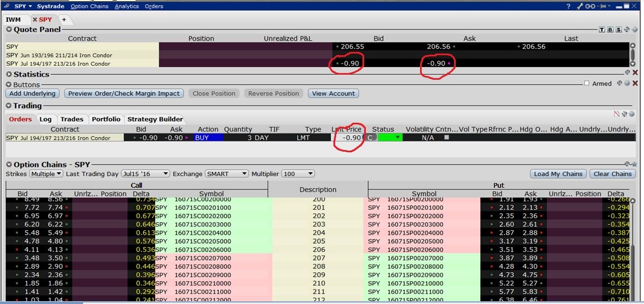Click the globe icon in the Buttons panel header
This screenshot has height=304, width=644.
tap(627, 83)
